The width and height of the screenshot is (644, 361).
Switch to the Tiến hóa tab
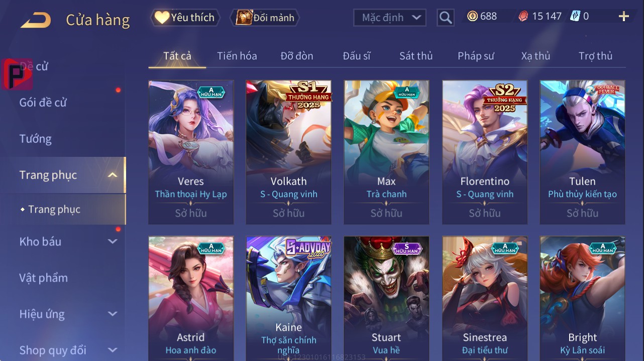(237, 56)
